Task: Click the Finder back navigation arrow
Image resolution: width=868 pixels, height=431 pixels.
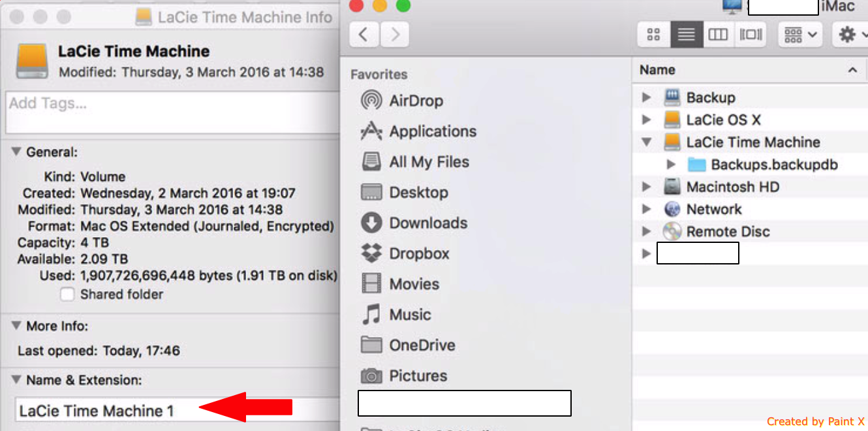Action: tap(364, 35)
